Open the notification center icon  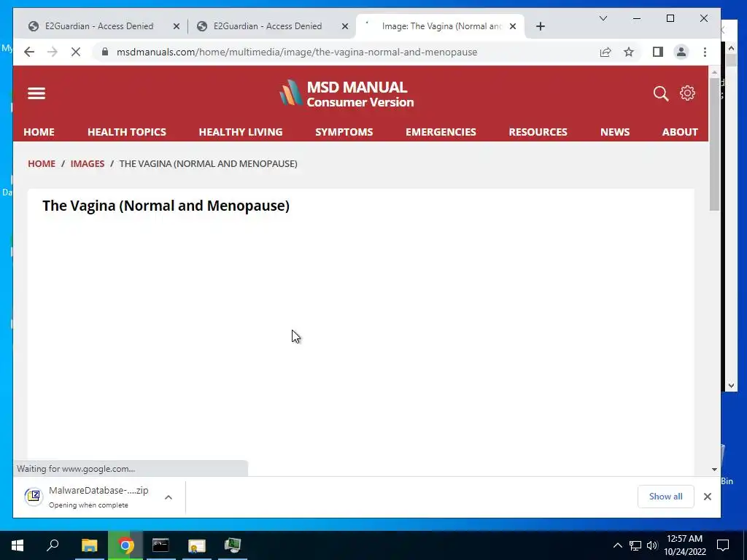coord(723,545)
